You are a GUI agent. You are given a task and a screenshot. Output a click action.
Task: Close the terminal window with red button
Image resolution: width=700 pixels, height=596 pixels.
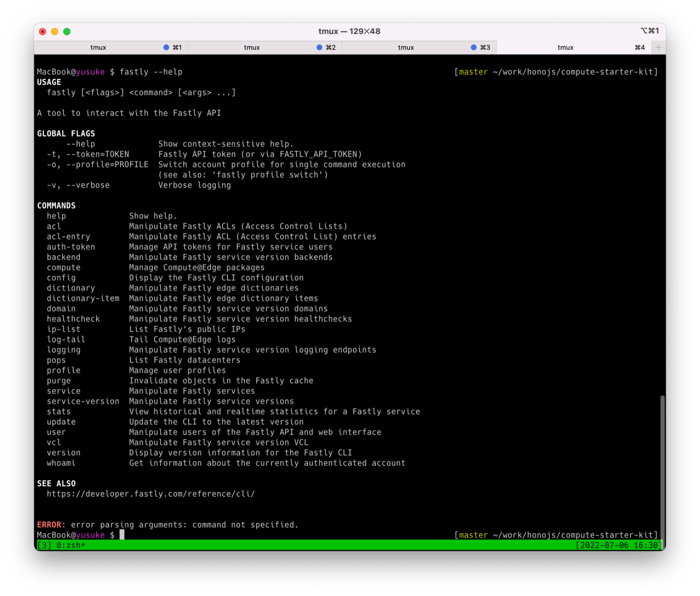pyautogui.click(x=43, y=31)
